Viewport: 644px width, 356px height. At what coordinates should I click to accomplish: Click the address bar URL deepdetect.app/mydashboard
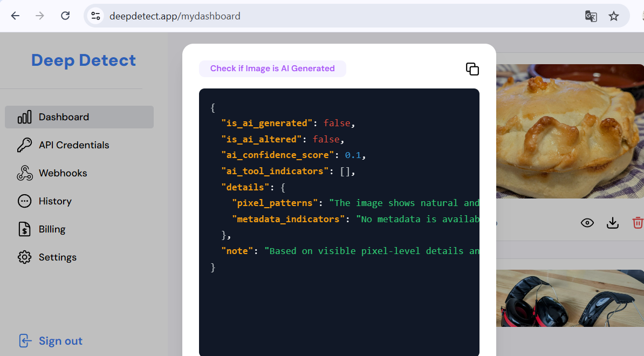(x=175, y=16)
